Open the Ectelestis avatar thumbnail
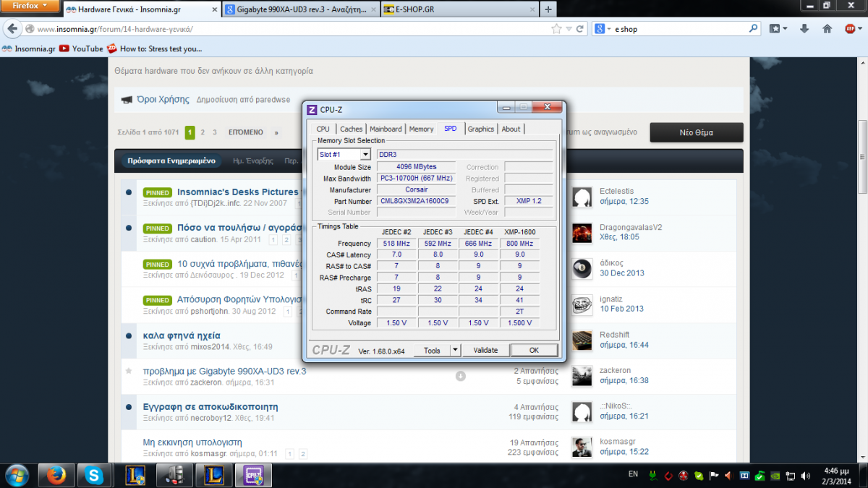This screenshot has height=488, width=868. tap(582, 197)
